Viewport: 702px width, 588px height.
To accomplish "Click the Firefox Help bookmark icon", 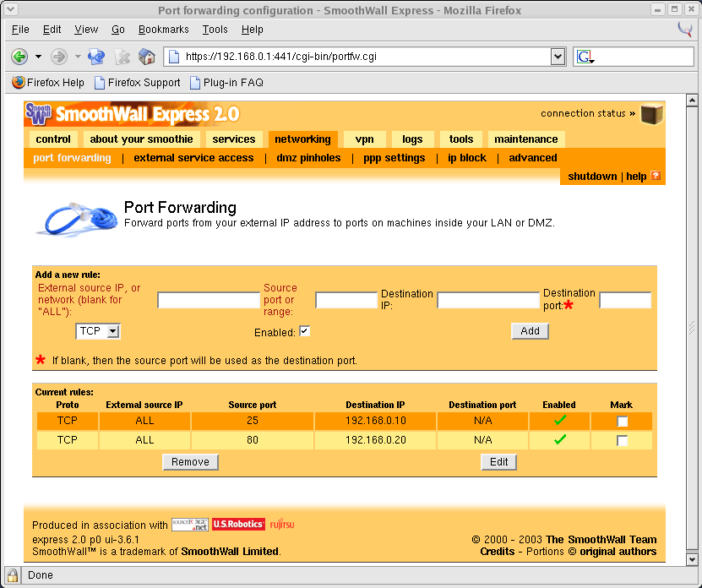I will [19, 83].
